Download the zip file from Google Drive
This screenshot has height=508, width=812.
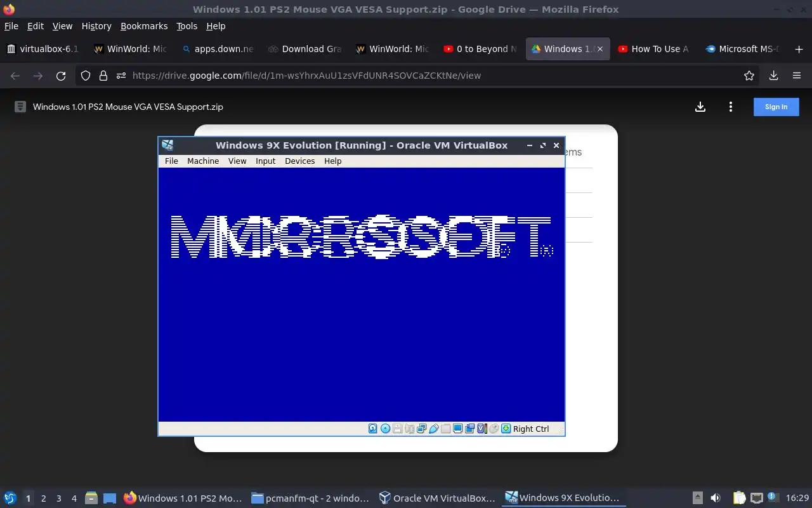point(700,107)
